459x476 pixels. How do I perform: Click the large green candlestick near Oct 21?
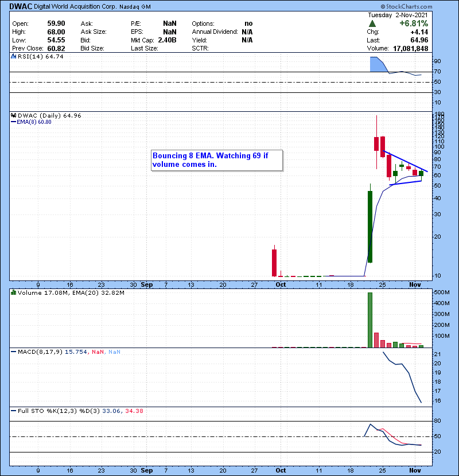pos(370,227)
